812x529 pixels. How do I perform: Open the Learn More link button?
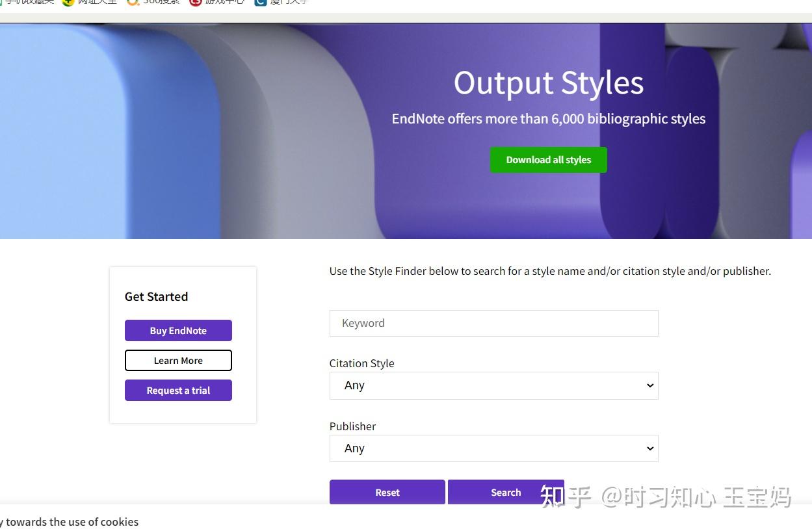(x=178, y=361)
